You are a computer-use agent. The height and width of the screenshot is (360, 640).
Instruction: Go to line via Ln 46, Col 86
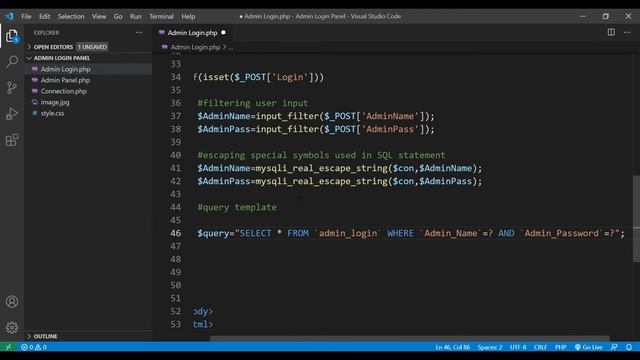pyautogui.click(x=452, y=347)
